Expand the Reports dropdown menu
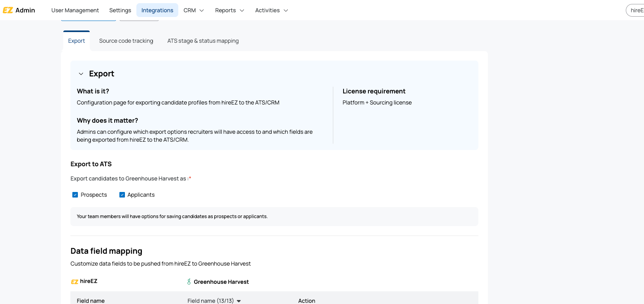Image resolution: width=644 pixels, height=304 pixels. tap(230, 10)
